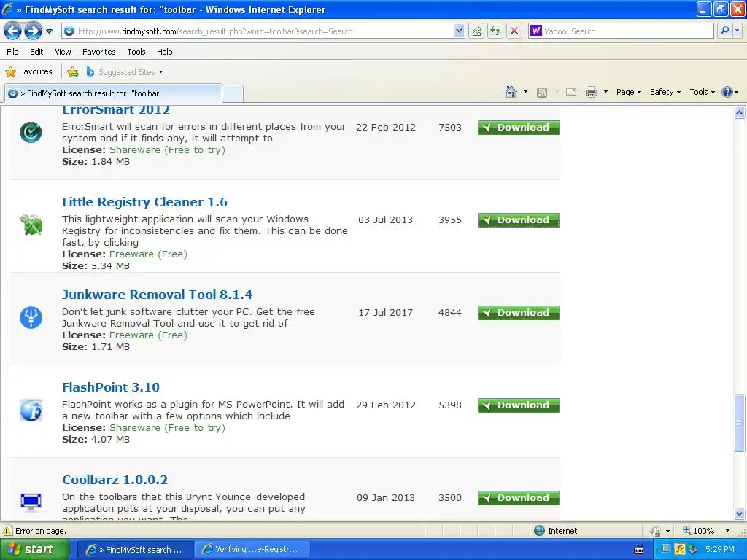This screenshot has width=747, height=560.
Task: Open the Safety dropdown menu
Action: [x=665, y=92]
